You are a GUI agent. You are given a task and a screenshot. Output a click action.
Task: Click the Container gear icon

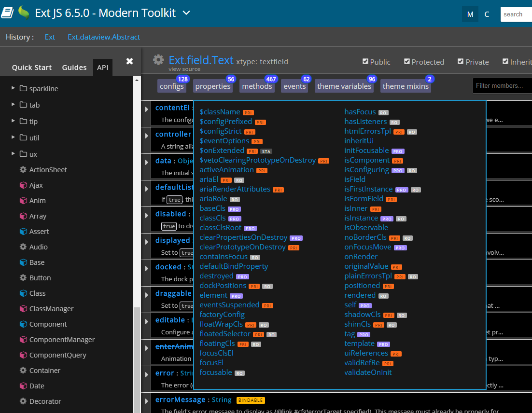click(x=23, y=370)
